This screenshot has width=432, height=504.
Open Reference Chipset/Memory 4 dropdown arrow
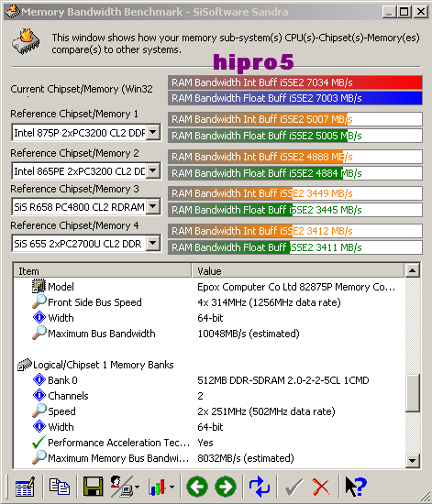pos(153,244)
